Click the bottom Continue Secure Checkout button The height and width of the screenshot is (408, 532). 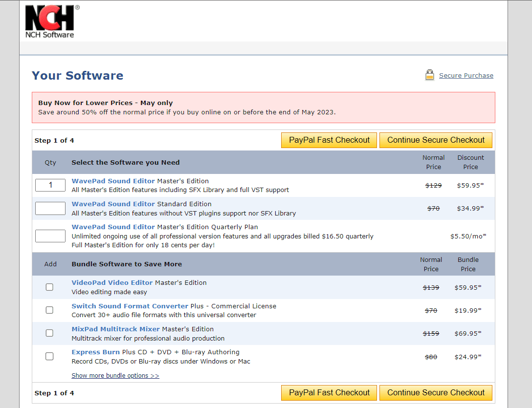(436, 393)
